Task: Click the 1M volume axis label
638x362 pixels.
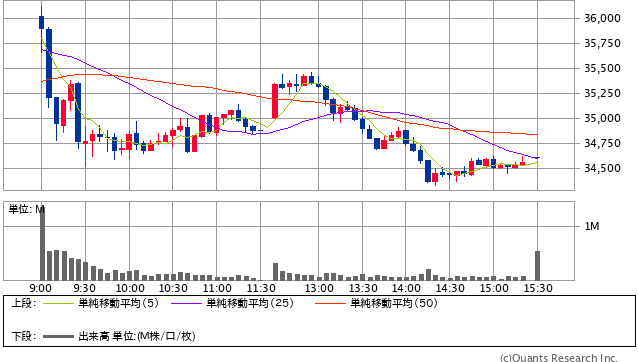Action: tap(592, 226)
